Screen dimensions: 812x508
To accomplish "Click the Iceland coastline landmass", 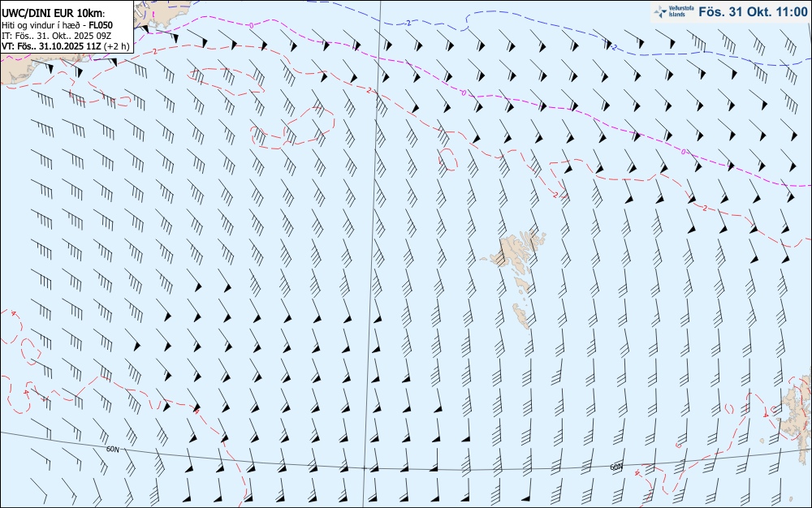I will 163,14.
